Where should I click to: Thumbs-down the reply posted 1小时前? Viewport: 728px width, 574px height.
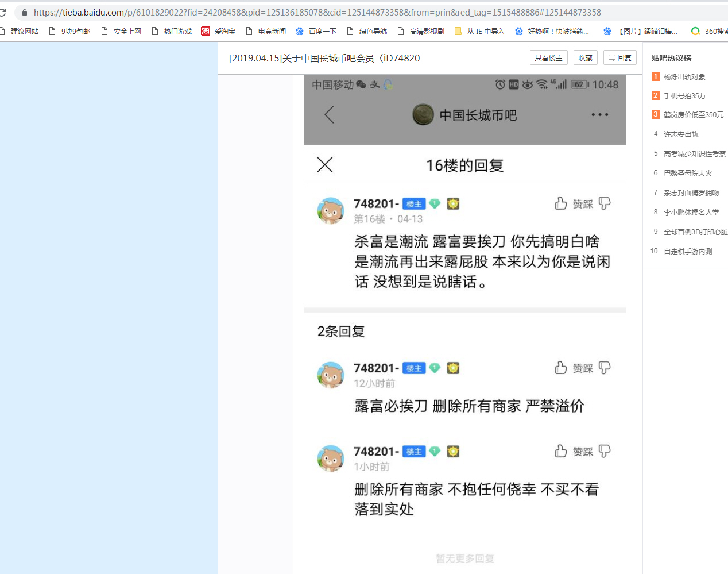605,451
